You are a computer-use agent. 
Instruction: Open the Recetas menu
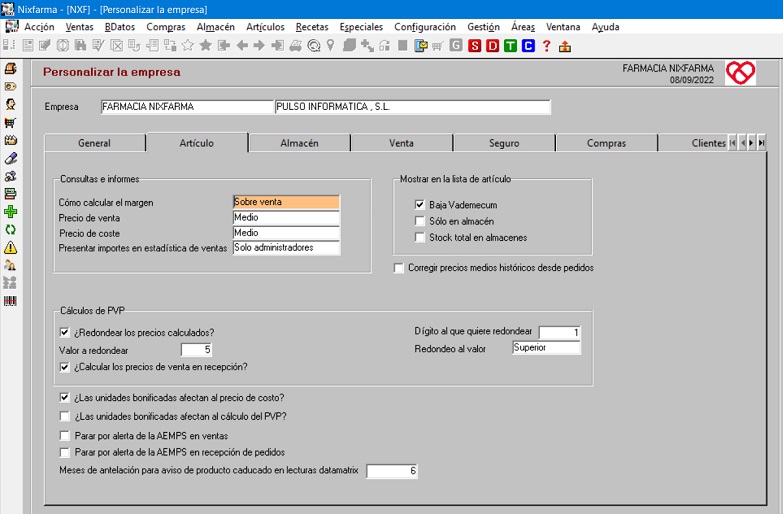click(x=312, y=27)
